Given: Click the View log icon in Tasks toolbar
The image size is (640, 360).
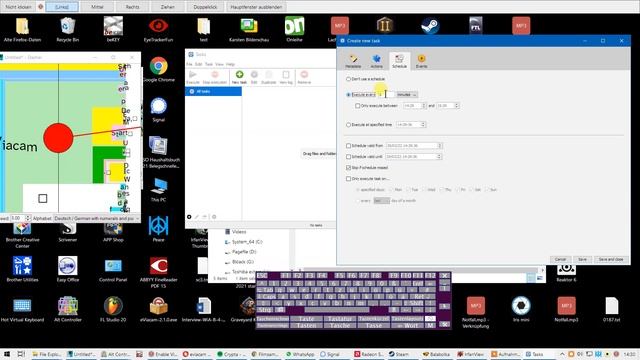Looking at the screenshot, I should (286, 77).
